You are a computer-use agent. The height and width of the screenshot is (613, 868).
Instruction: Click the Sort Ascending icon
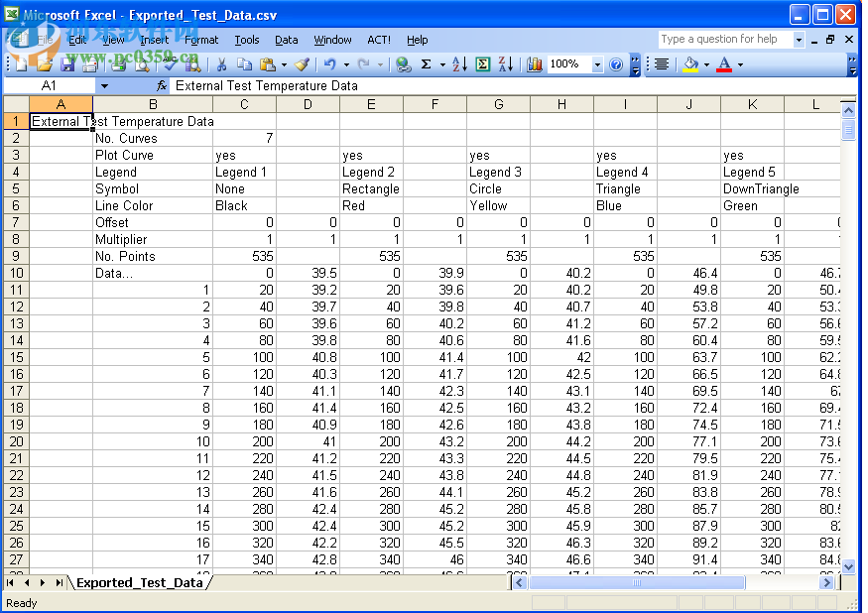tap(459, 64)
